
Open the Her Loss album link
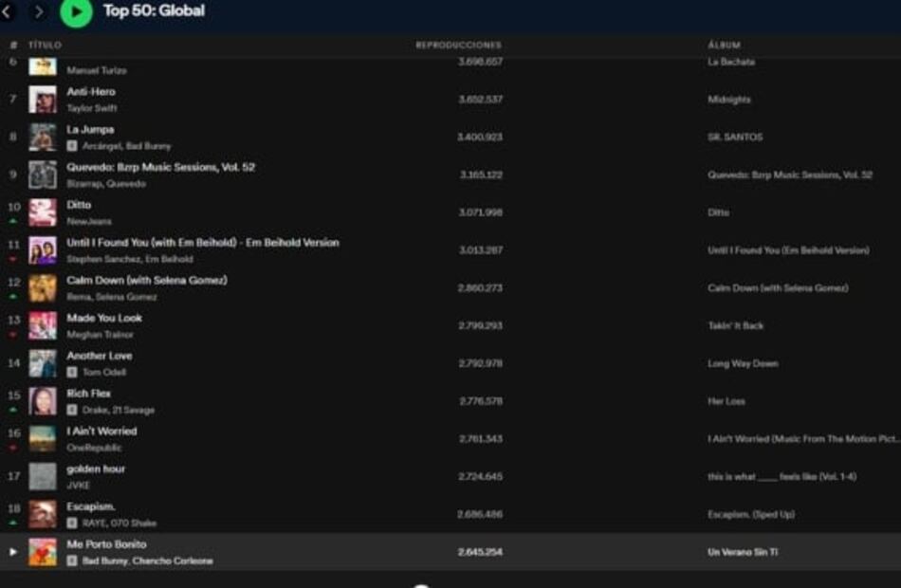point(726,401)
